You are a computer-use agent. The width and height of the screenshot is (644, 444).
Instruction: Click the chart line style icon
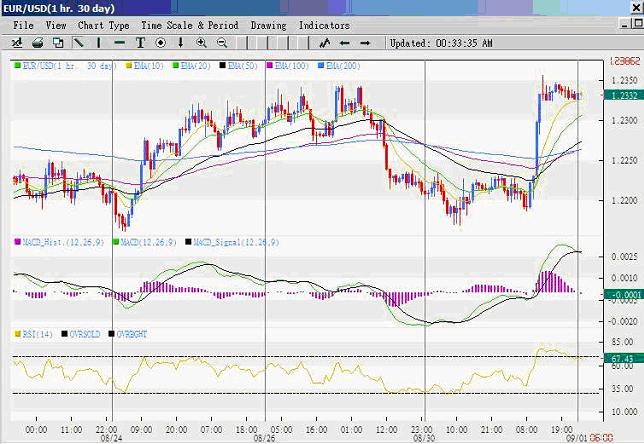click(x=325, y=43)
